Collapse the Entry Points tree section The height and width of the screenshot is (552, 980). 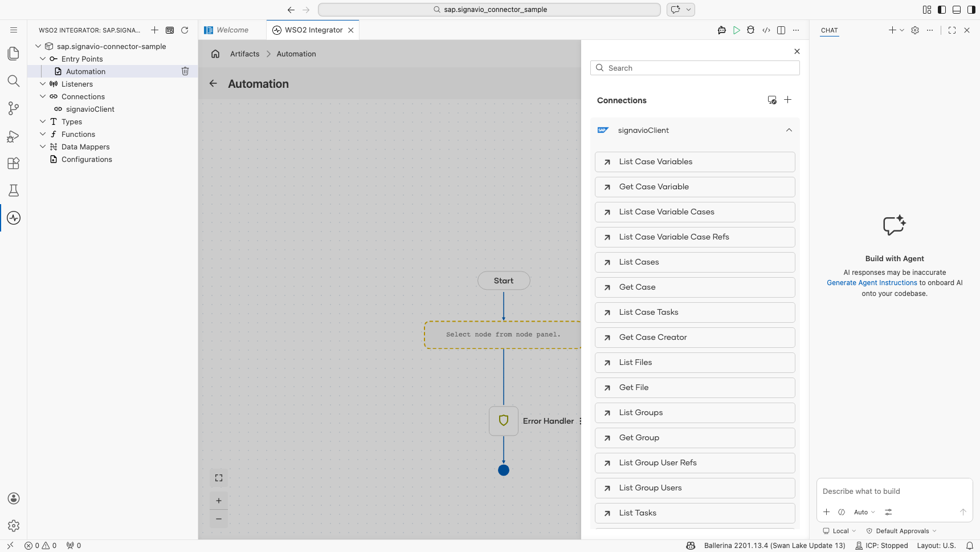tap(43, 59)
